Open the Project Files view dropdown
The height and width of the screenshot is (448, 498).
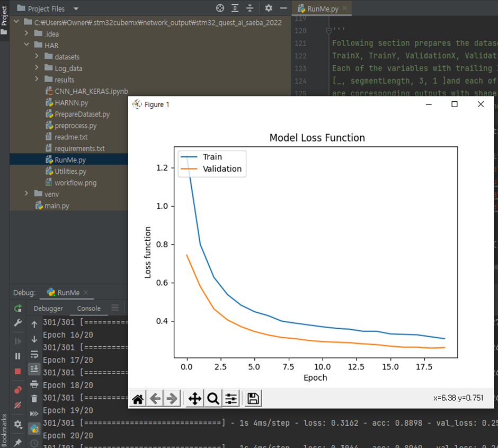[76, 8]
